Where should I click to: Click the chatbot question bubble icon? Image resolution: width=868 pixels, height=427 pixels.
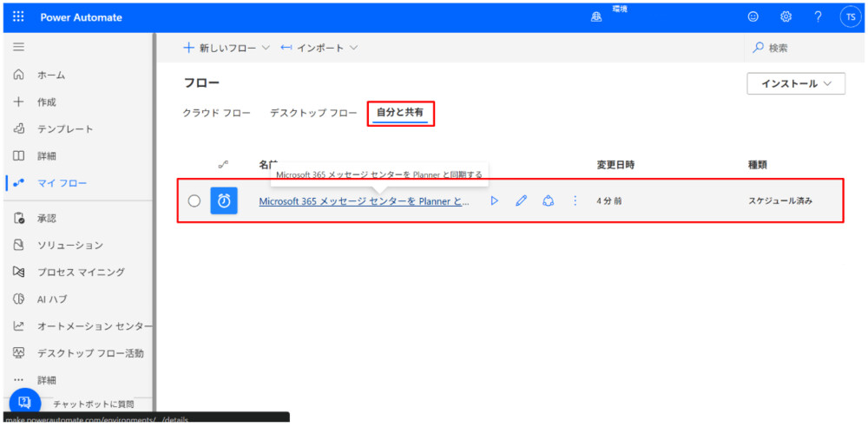[23, 403]
